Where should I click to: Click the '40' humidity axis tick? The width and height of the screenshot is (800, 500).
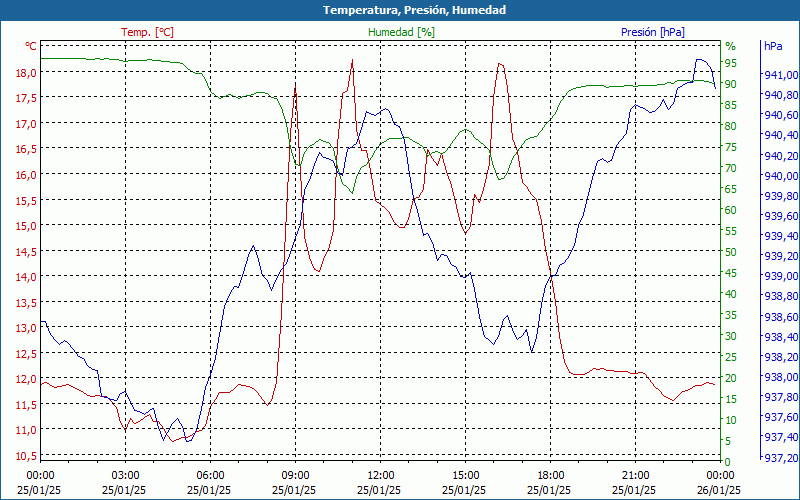point(731,294)
